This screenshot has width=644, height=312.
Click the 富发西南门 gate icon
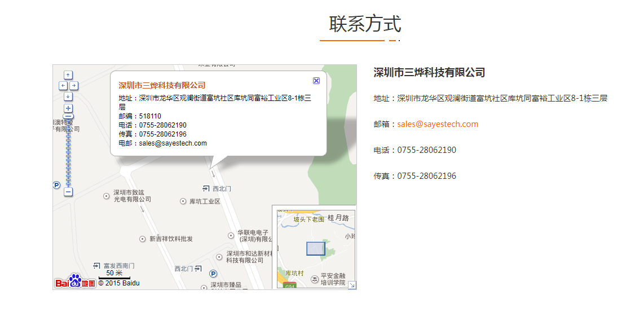point(97,266)
